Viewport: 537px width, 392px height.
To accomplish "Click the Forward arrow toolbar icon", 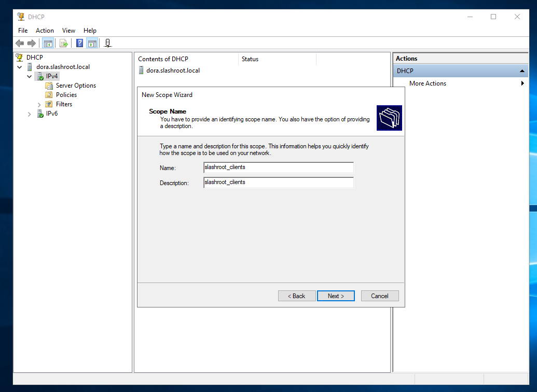I will tap(32, 44).
